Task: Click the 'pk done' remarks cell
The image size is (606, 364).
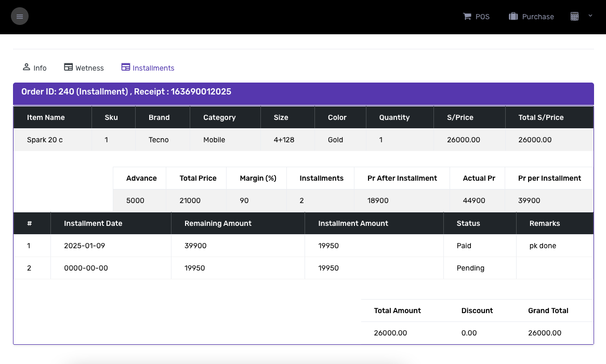Action: 555,246
